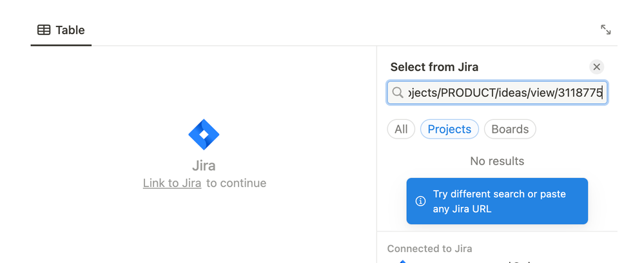Click the Select from Jira heading
Viewport: 644px width, 263px height.
(x=434, y=67)
